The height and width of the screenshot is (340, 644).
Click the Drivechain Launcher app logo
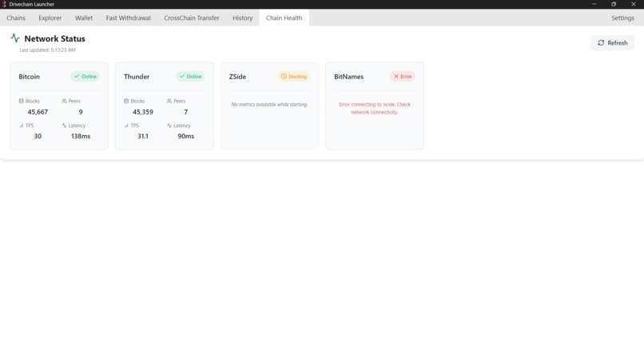[x=4, y=4]
